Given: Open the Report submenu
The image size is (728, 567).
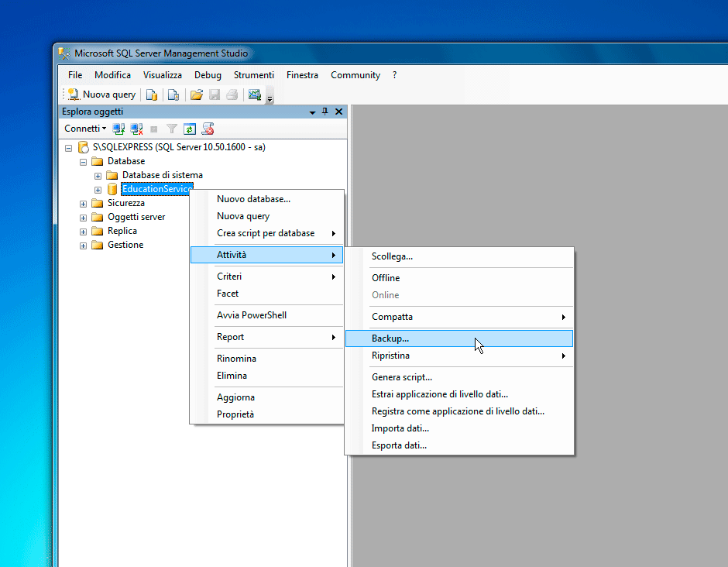Looking at the screenshot, I should point(267,337).
